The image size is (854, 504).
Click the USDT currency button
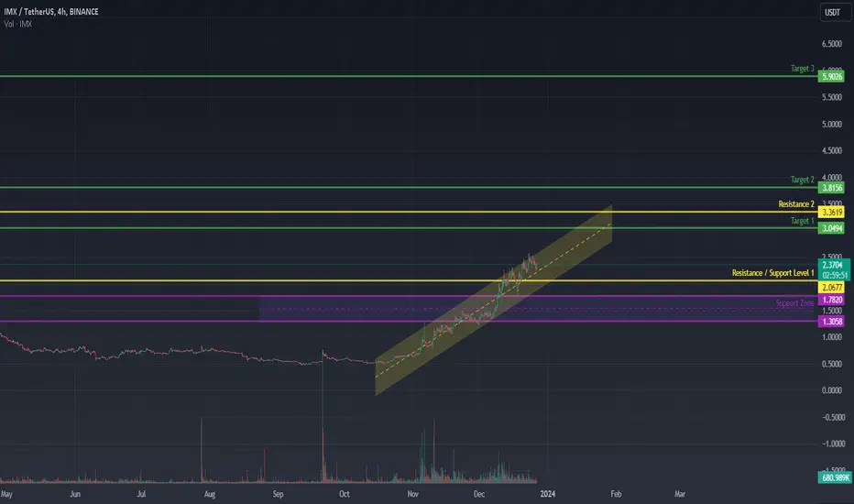pos(833,13)
